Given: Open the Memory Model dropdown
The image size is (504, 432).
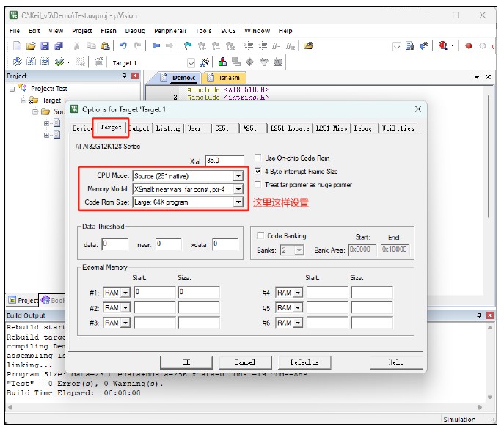Looking at the screenshot, I should click(238, 189).
